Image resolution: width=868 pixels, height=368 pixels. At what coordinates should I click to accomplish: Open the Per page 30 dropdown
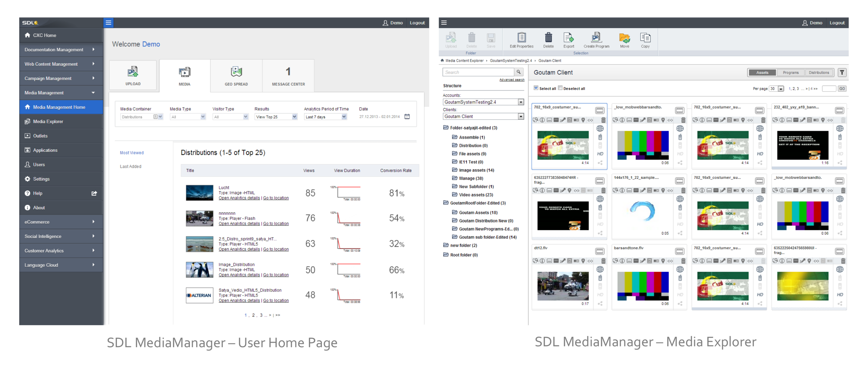[x=776, y=89]
